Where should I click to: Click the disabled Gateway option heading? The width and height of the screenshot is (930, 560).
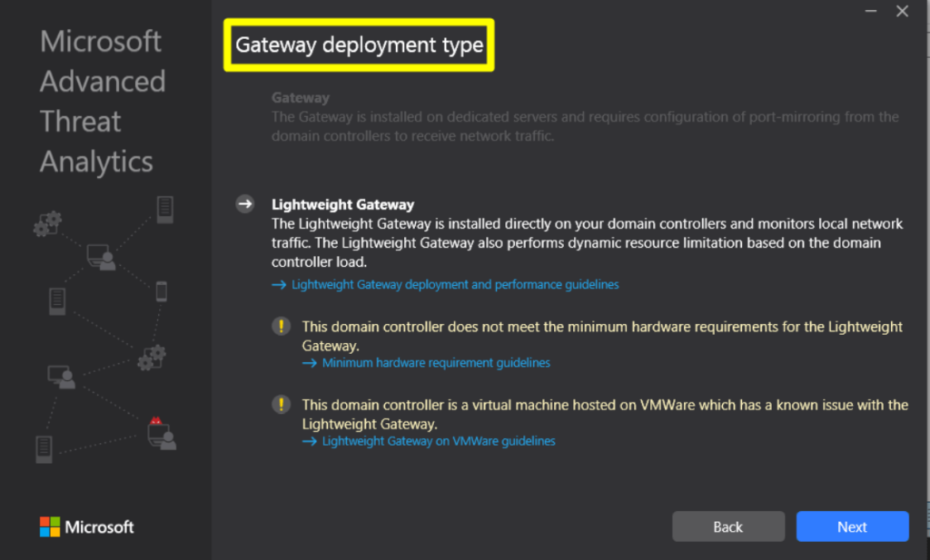pyautogui.click(x=300, y=98)
